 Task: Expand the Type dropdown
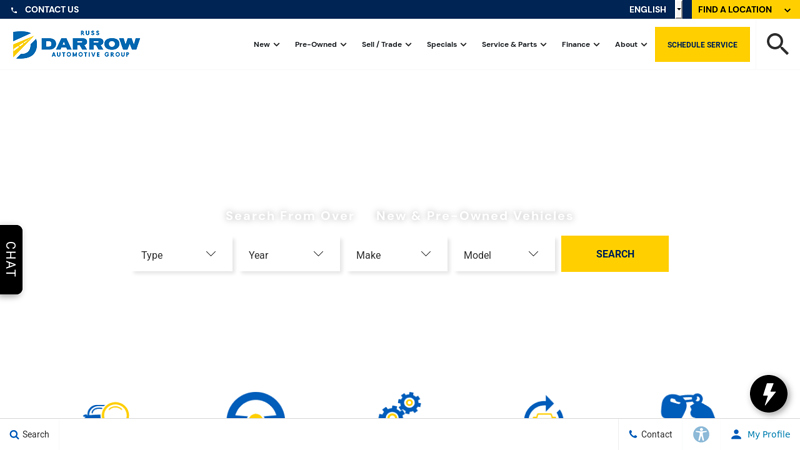click(182, 255)
